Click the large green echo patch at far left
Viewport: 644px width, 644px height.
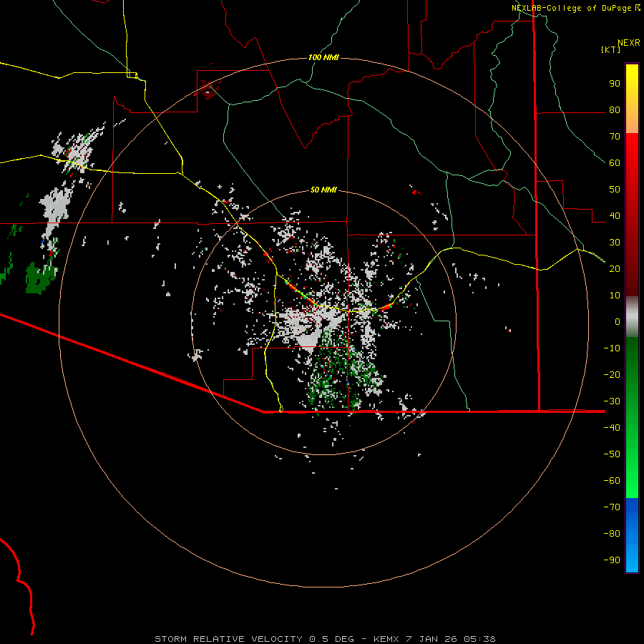39,278
